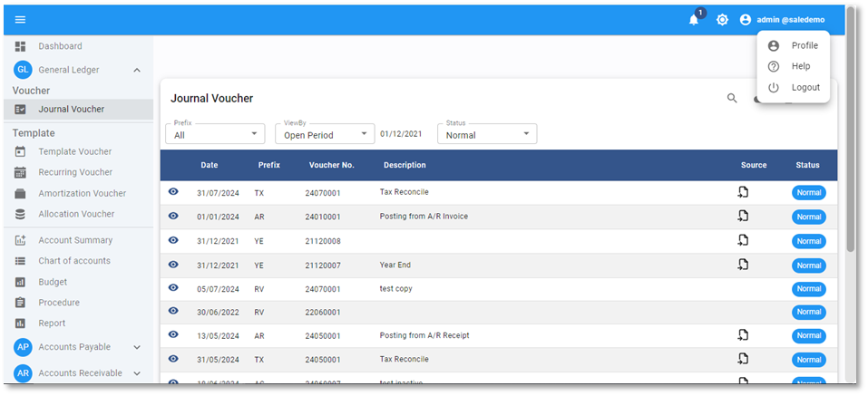
Task: Click the Dashboard icon in sidebar
Action: [x=21, y=46]
